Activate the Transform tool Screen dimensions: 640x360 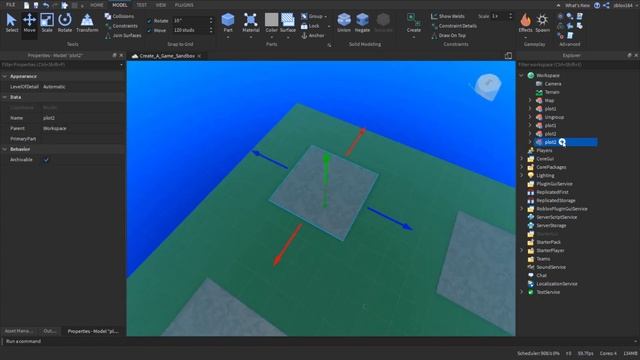point(87,22)
